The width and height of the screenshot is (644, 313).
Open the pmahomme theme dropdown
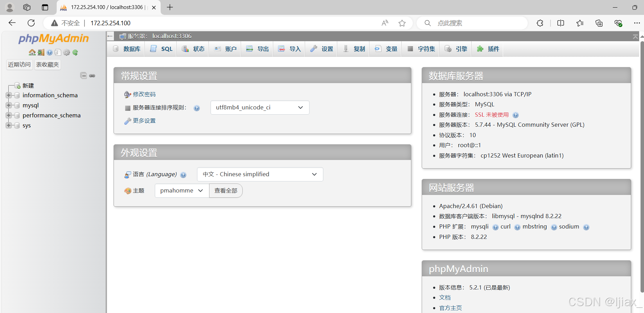click(182, 190)
